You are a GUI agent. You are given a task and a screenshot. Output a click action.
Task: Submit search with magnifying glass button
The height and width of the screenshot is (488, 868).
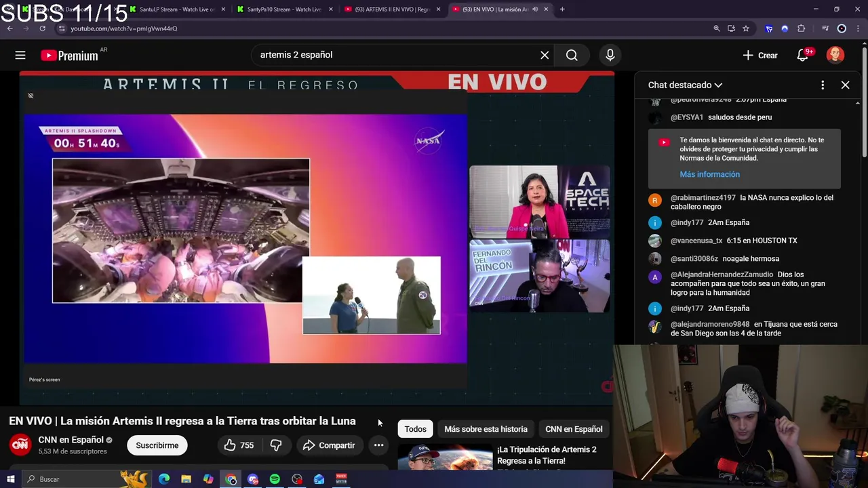[x=572, y=56]
